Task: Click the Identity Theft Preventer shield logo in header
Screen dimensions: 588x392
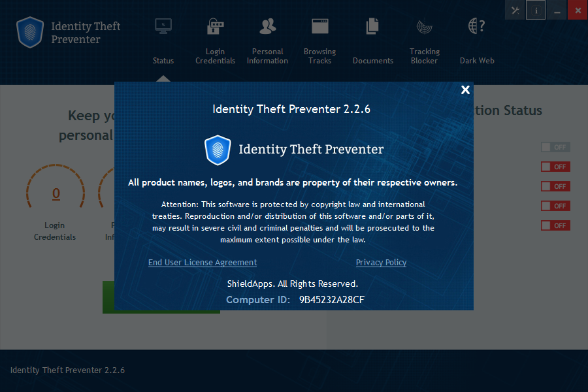Action: [30, 32]
